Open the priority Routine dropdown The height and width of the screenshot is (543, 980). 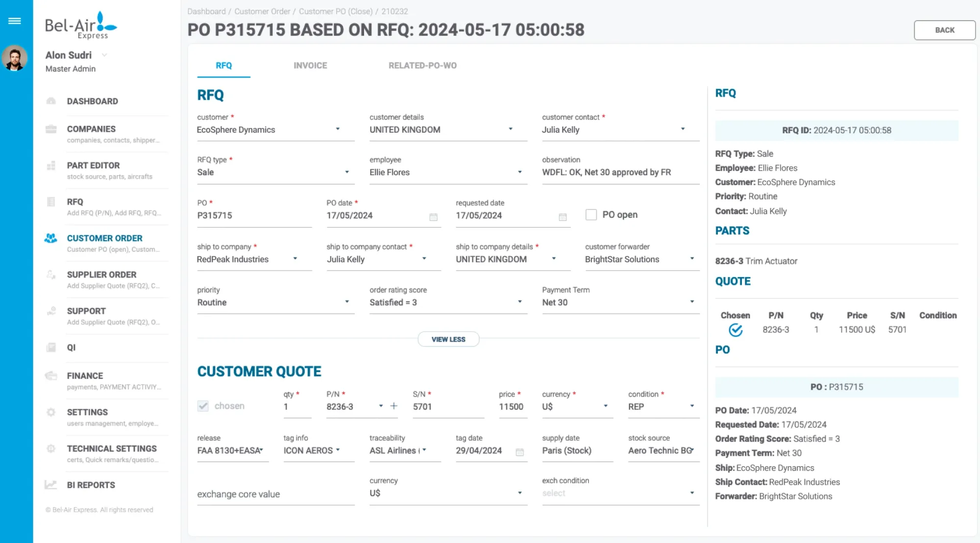click(275, 303)
